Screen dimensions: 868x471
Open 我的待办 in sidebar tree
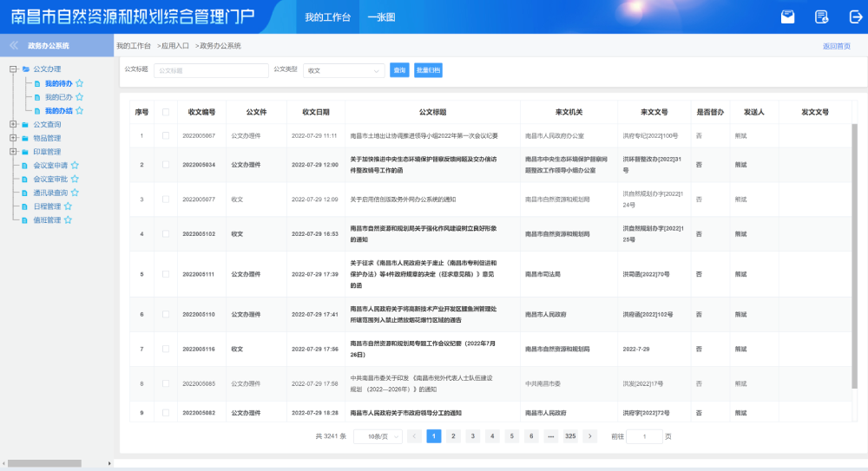coord(59,83)
